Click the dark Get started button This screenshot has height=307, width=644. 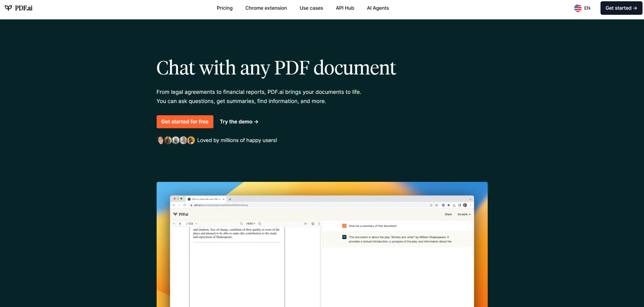621,8
